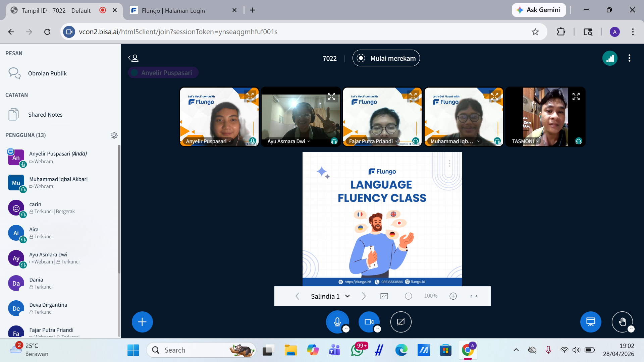644x362 pixels.
Task: Open audio device options arrow on microphone
Action: 346,329
